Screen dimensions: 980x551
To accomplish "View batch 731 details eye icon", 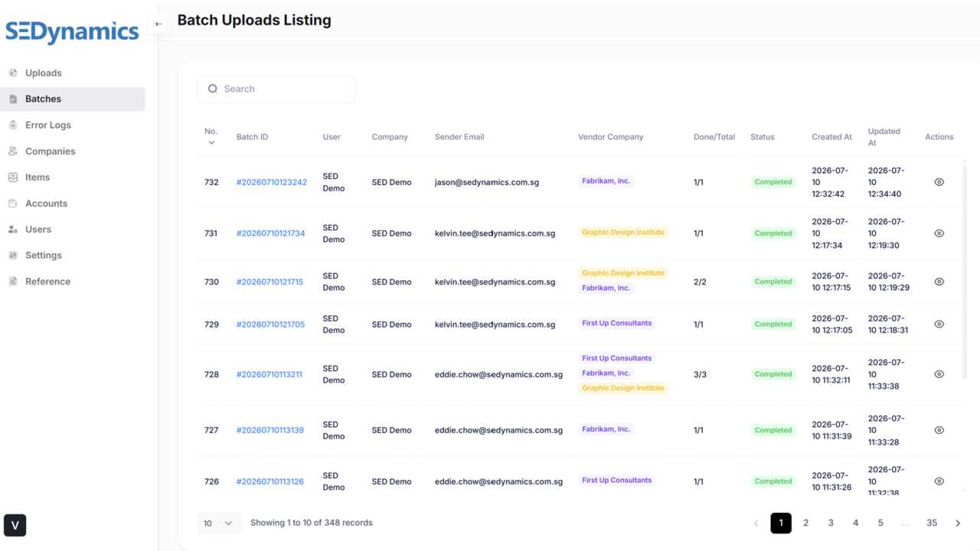I will point(939,233).
